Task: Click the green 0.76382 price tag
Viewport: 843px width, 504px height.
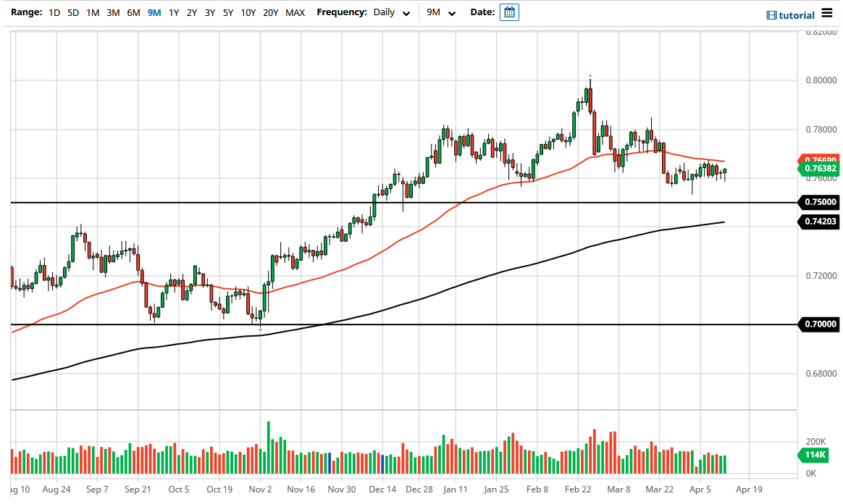Action: [819, 169]
